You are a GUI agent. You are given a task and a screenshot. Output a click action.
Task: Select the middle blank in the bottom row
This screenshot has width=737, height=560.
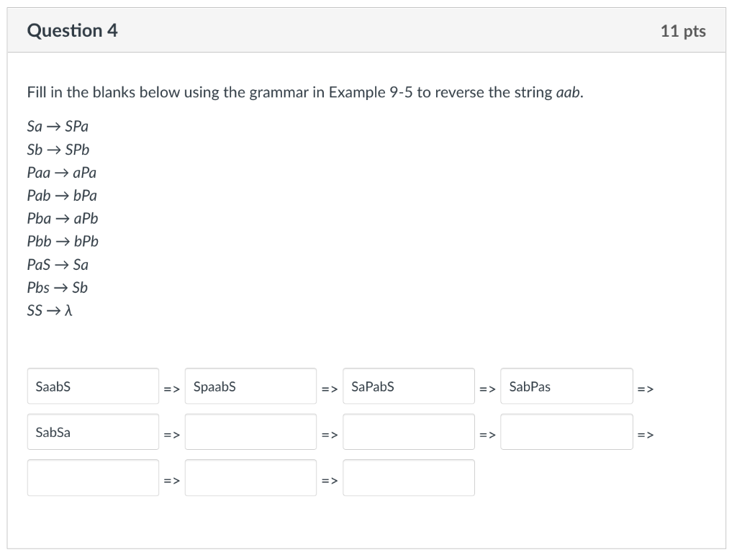250,477
